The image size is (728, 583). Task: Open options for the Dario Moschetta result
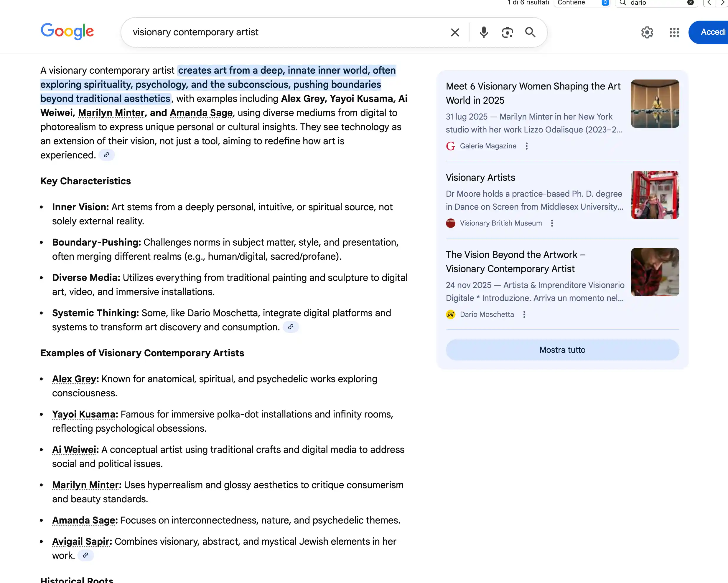click(x=524, y=314)
